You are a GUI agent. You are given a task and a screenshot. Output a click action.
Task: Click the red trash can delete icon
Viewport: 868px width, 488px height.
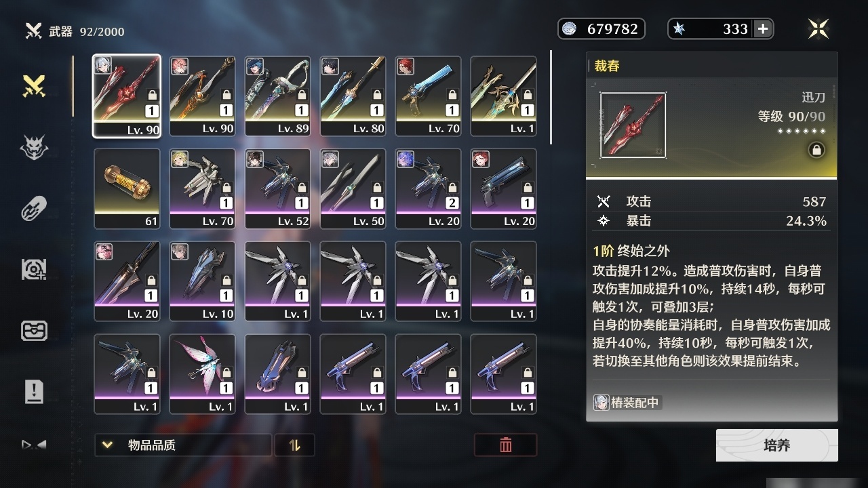506,445
